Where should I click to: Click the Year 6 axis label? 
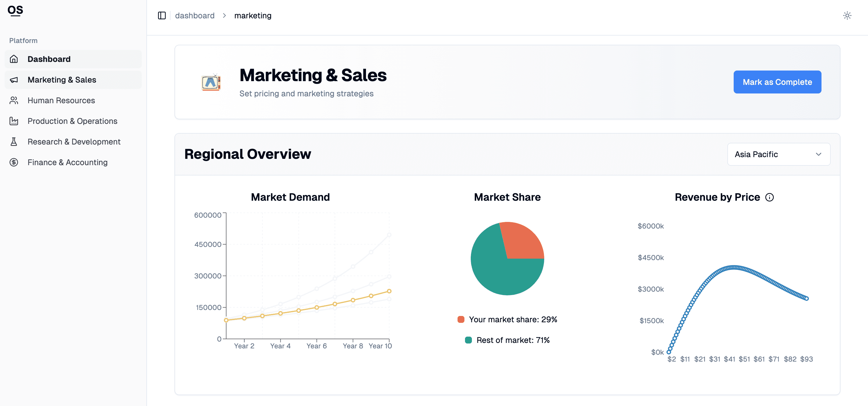[316, 346]
